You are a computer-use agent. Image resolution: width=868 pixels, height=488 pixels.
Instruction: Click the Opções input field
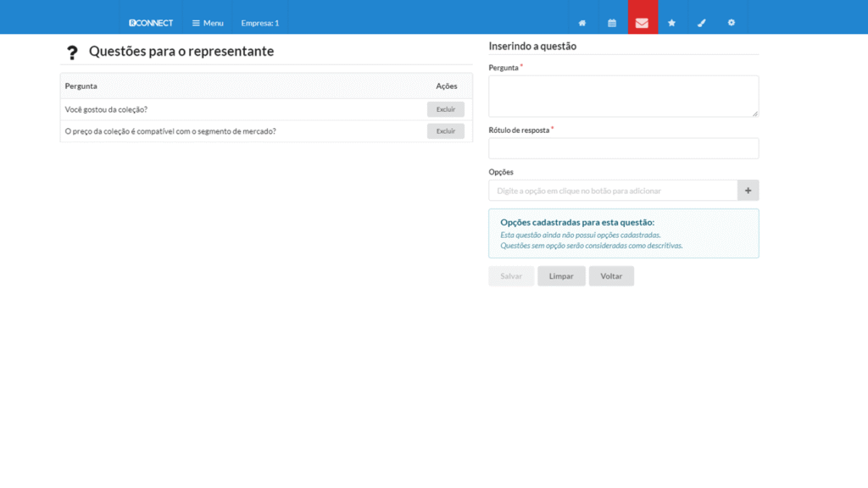coord(613,191)
